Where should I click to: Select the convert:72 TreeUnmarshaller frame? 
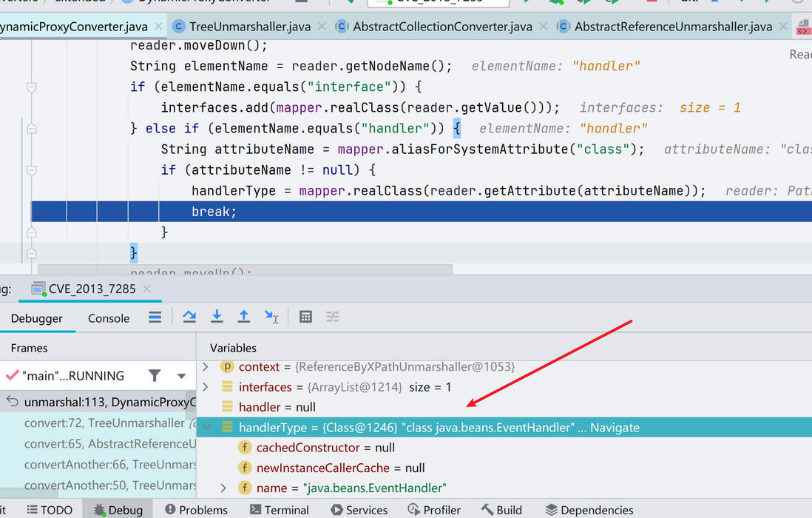[98, 423]
